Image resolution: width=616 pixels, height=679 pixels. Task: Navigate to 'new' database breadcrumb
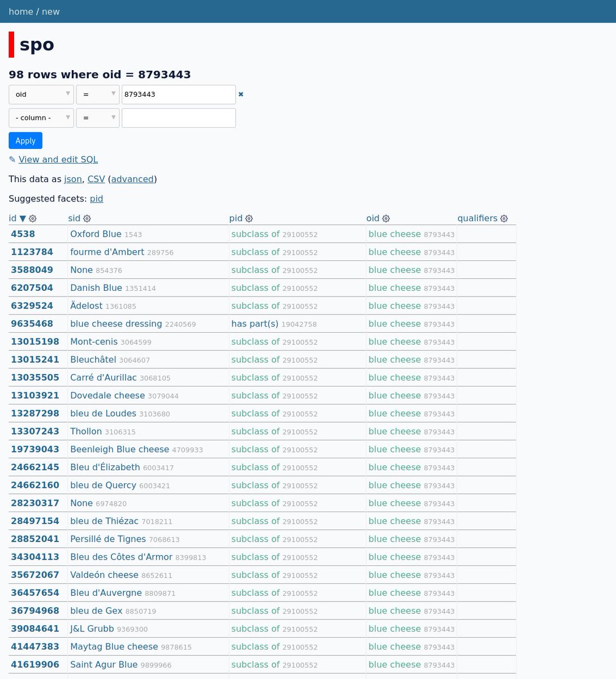(x=50, y=11)
